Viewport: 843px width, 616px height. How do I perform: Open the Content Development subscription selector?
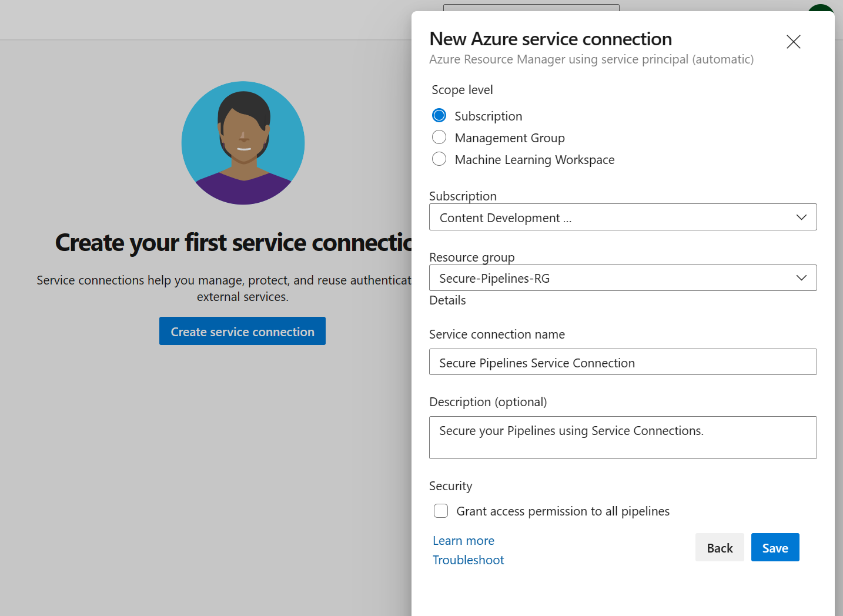pyautogui.click(x=623, y=217)
